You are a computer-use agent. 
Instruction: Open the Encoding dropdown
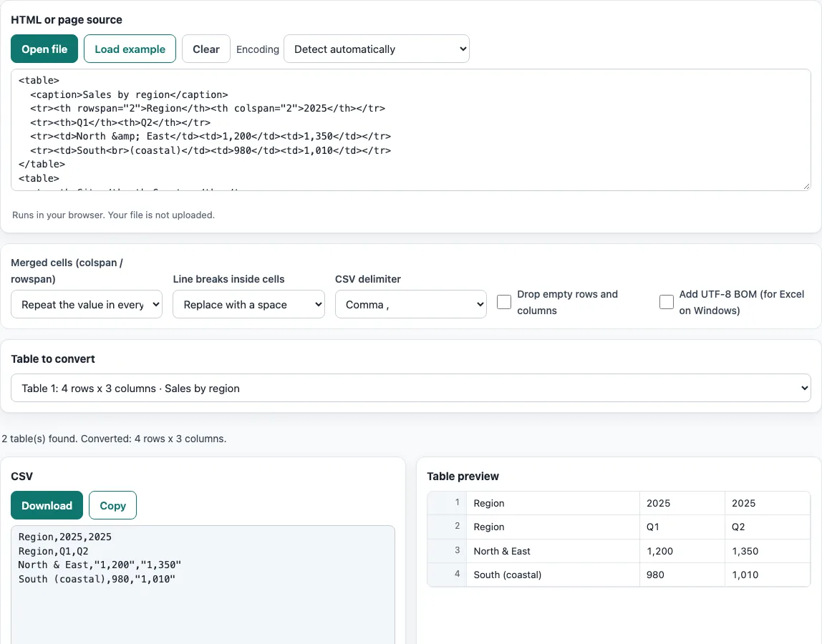coord(377,49)
